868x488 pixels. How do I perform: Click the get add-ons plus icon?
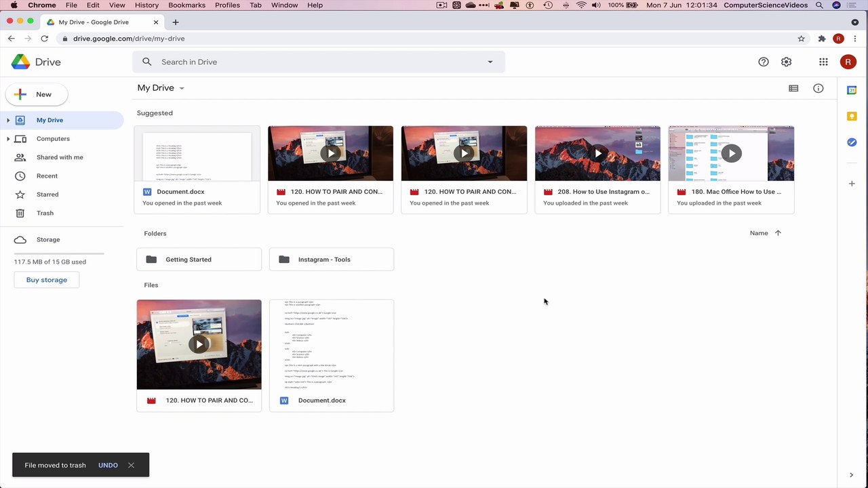(x=852, y=184)
